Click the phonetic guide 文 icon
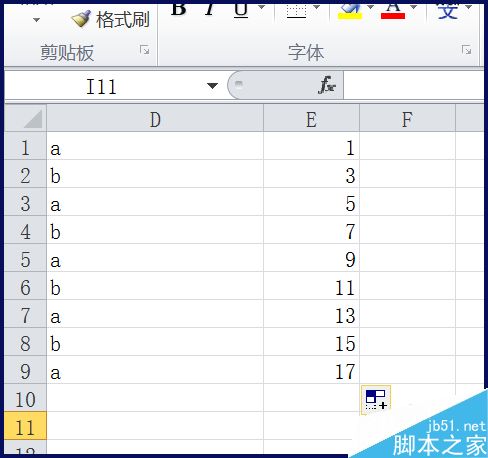Image resolution: width=488 pixels, height=458 pixels. [x=448, y=11]
